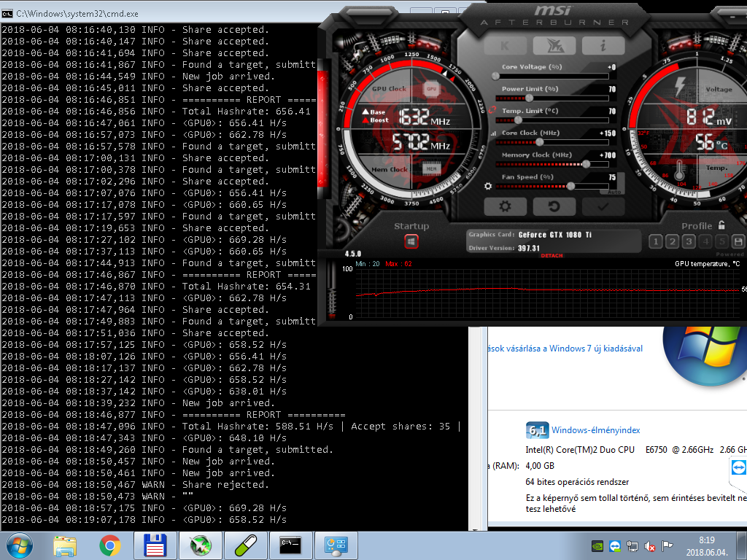Adjust the Core Voltage slider handle

496,76
